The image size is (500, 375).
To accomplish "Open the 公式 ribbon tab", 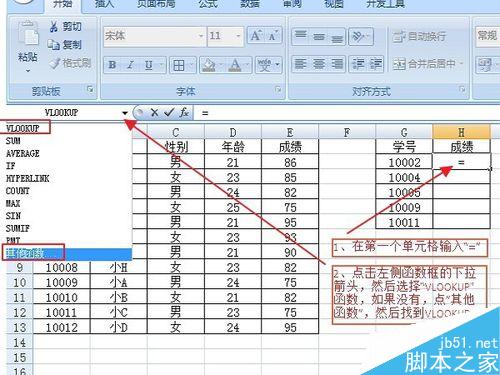I will [208, 4].
